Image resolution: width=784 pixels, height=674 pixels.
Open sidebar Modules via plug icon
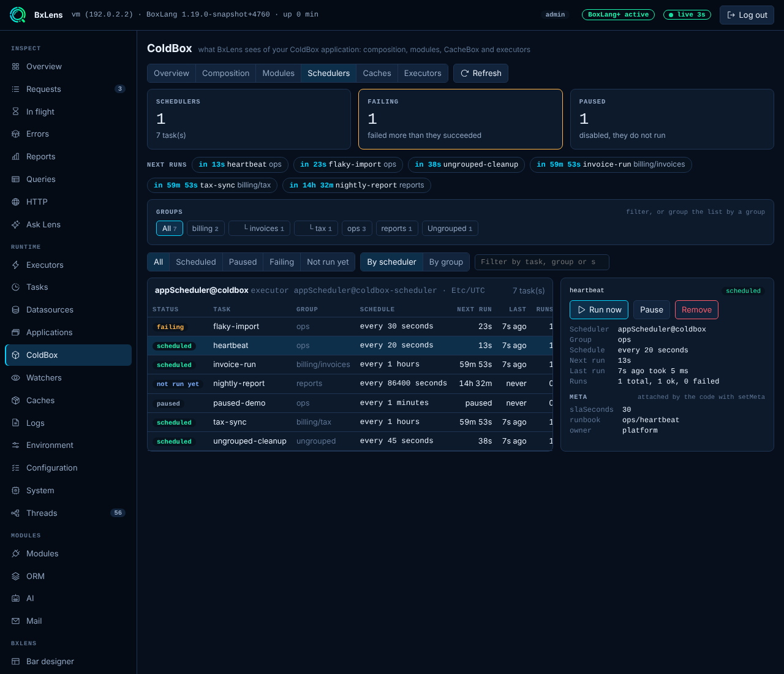pos(16,554)
